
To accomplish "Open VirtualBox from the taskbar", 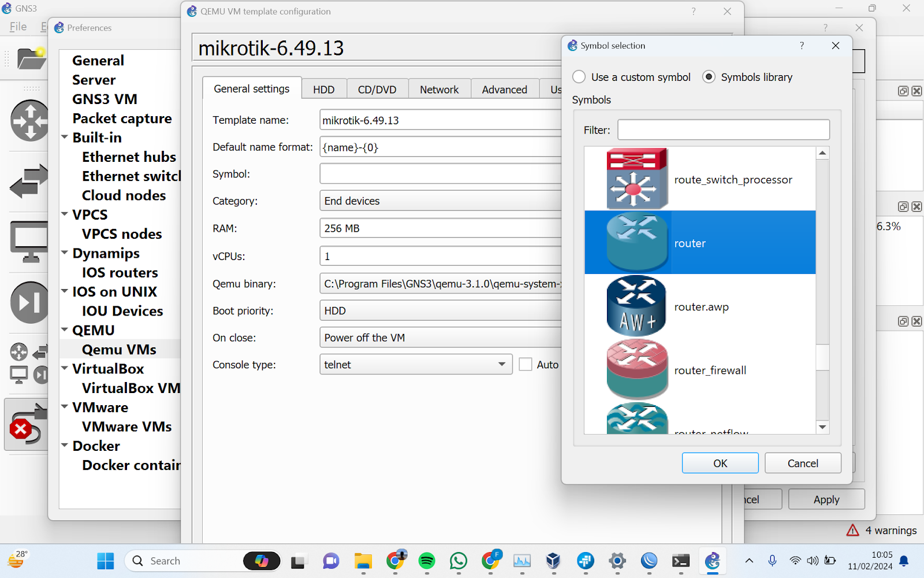I will point(553,561).
